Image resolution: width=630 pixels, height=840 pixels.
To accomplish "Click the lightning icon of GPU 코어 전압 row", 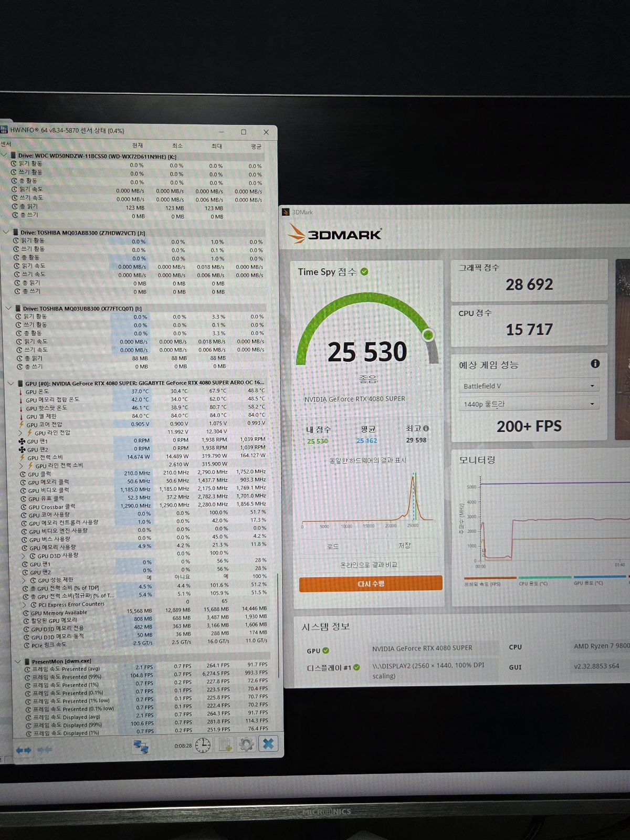I will [22, 424].
